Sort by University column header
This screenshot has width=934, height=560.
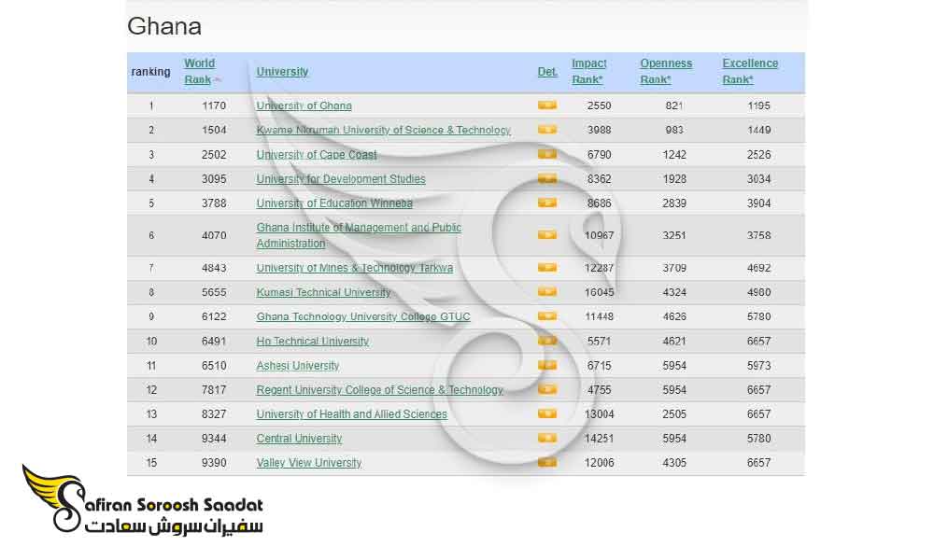coord(282,72)
